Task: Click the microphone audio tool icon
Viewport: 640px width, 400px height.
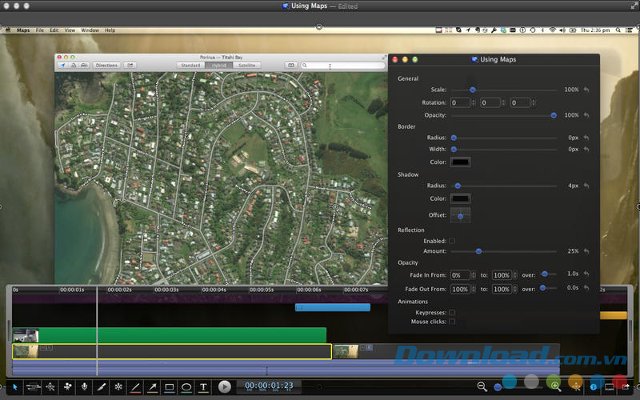Action: pos(84,386)
